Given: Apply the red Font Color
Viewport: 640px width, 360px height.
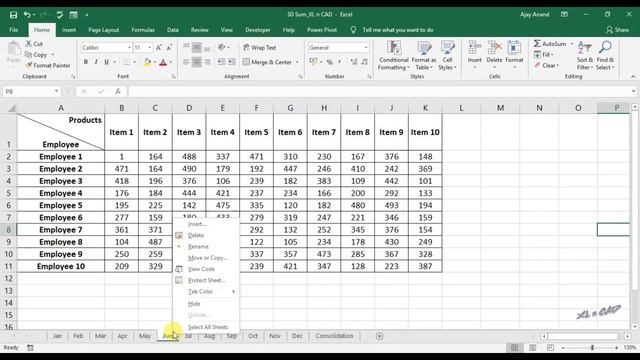Looking at the screenshot, I should (x=163, y=62).
